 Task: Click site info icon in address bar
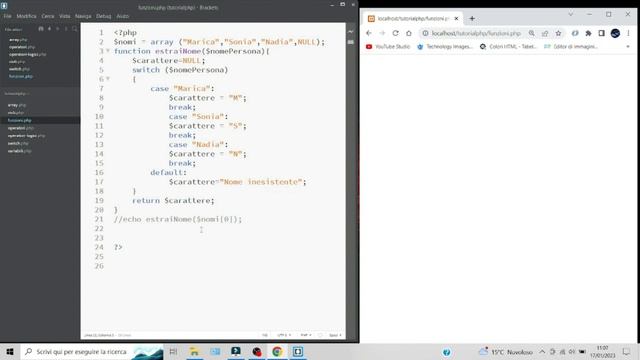[x=425, y=33]
